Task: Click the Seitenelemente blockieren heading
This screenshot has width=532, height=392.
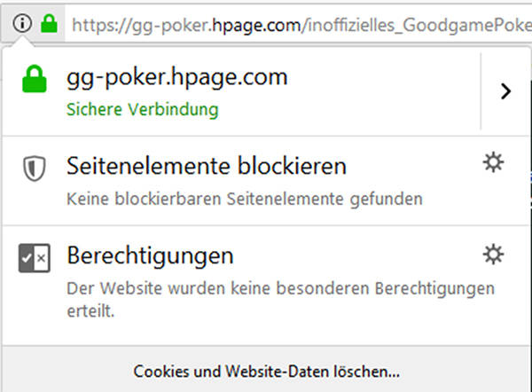Action: tap(207, 166)
